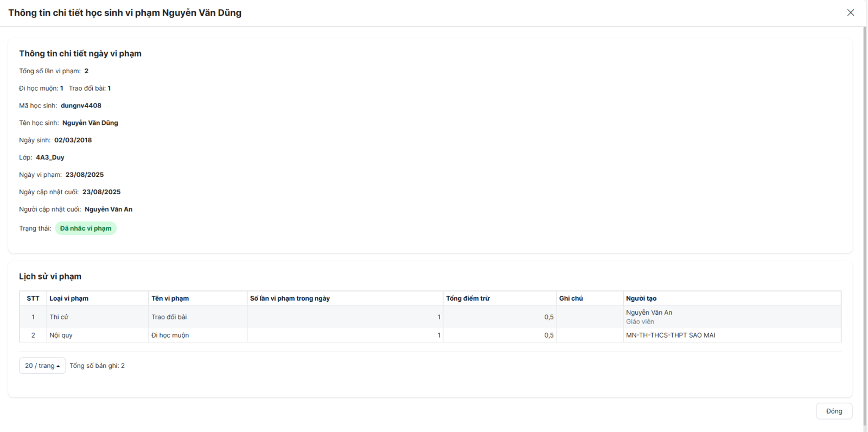Click the 'Ghi chú' column header
The height and width of the screenshot is (432, 868).
(571, 298)
